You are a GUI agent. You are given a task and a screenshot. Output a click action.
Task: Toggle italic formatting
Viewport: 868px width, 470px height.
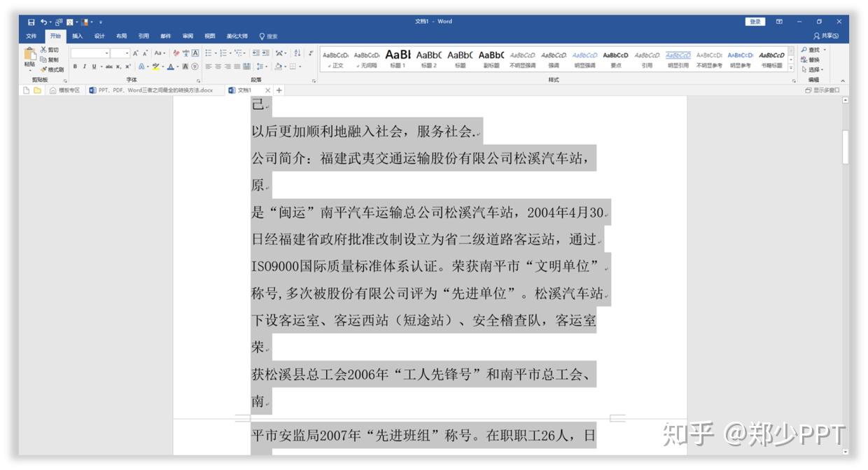(x=85, y=67)
